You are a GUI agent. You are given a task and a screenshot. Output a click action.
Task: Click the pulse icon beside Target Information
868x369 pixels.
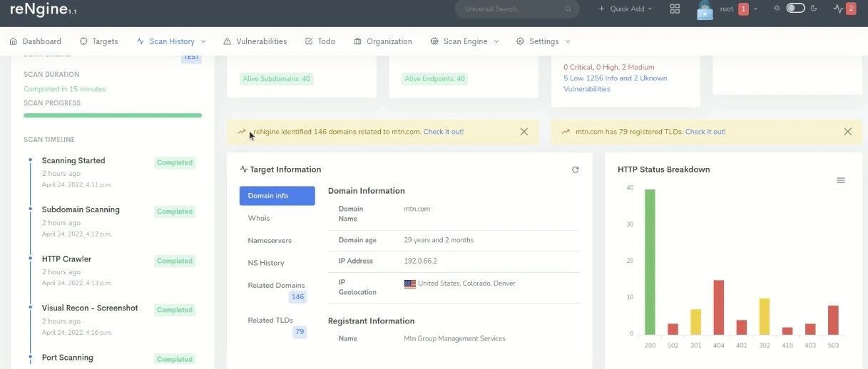pyautogui.click(x=244, y=170)
